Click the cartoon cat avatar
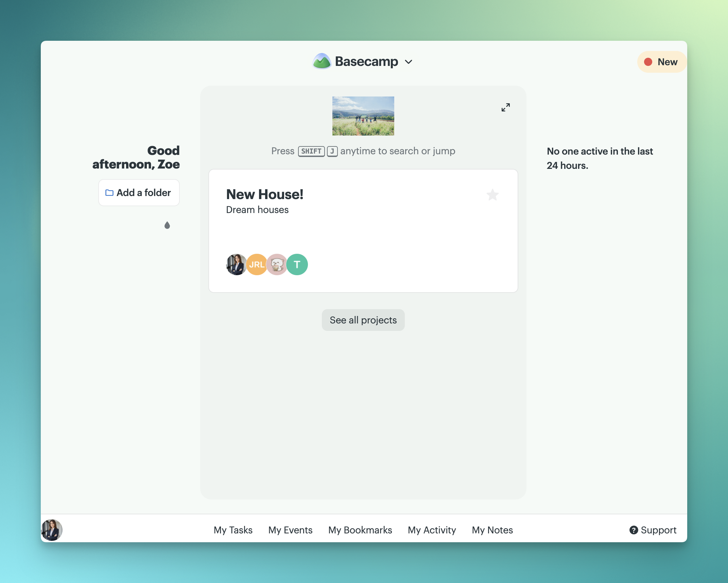This screenshot has height=583, width=728. point(277,264)
